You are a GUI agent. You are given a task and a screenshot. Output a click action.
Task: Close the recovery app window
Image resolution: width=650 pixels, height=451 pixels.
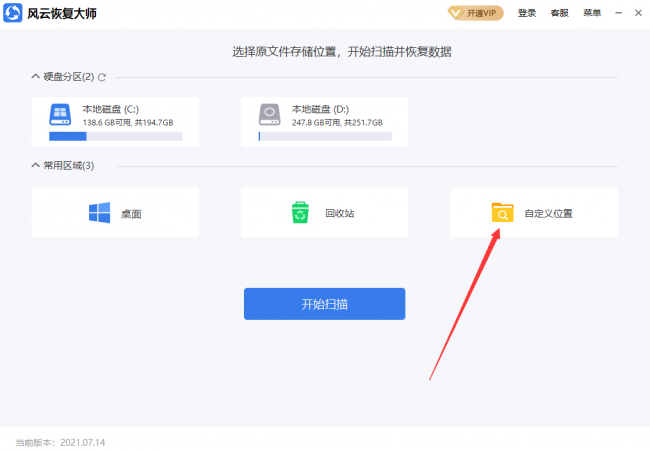[x=638, y=13]
